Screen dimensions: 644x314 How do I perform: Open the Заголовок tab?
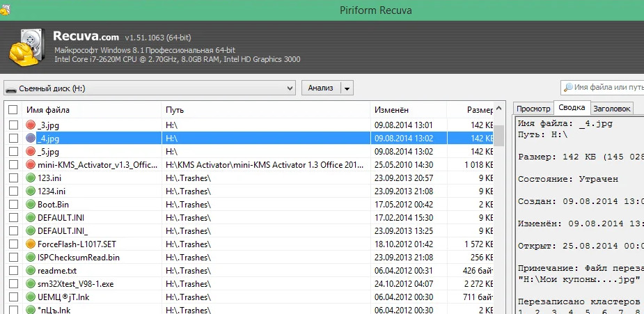[x=612, y=109]
